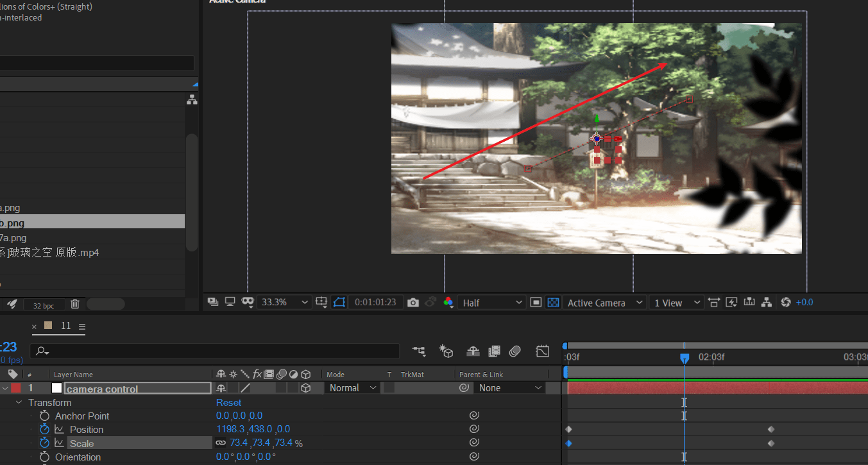Screen dimensions: 868x465
Task: Toggle Draft 3D icon in timeline
Action: [446, 351]
